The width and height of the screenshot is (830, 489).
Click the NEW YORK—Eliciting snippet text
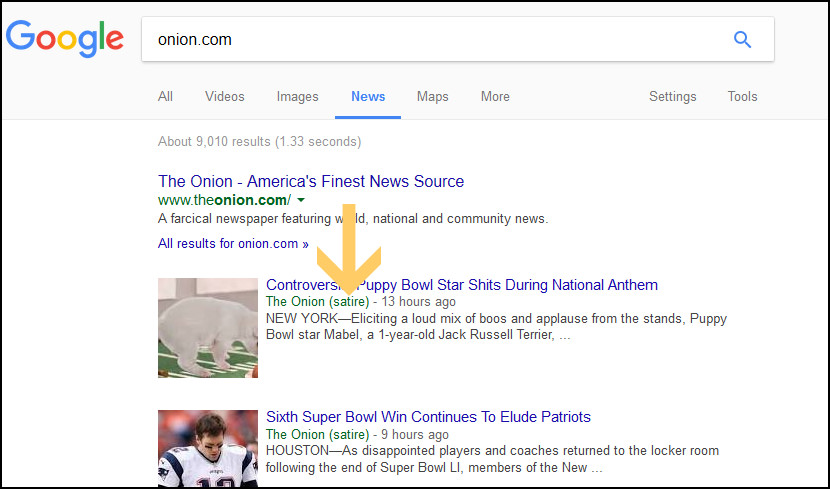point(497,327)
